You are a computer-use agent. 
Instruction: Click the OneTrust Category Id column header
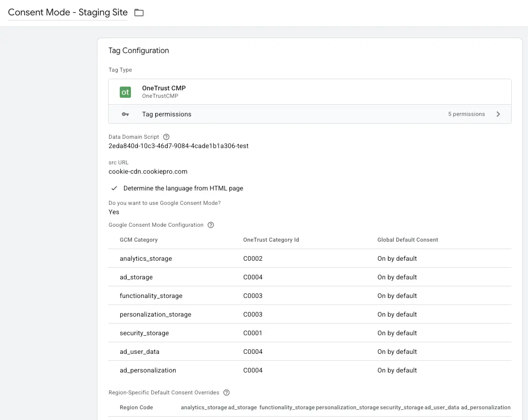[271, 240]
